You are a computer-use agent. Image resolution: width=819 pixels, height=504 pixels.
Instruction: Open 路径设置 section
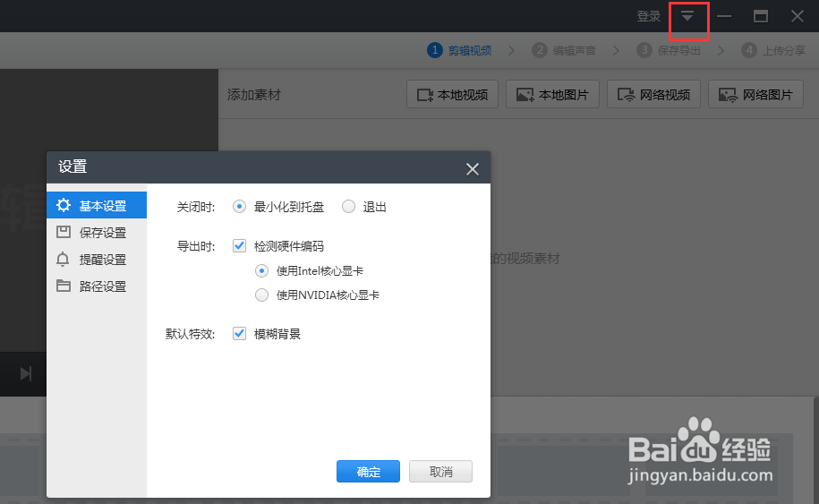coord(97,286)
